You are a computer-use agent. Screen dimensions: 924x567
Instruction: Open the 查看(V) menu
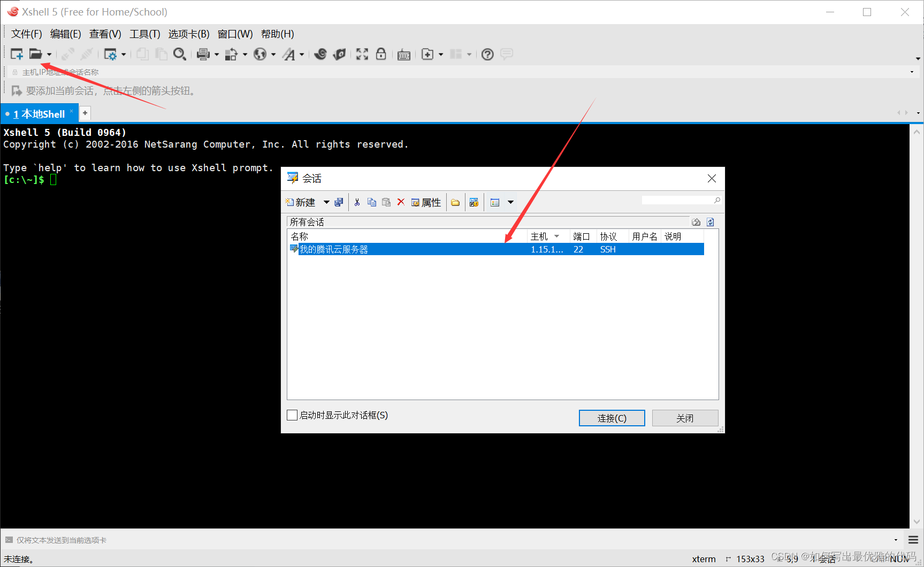pyautogui.click(x=105, y=34)
